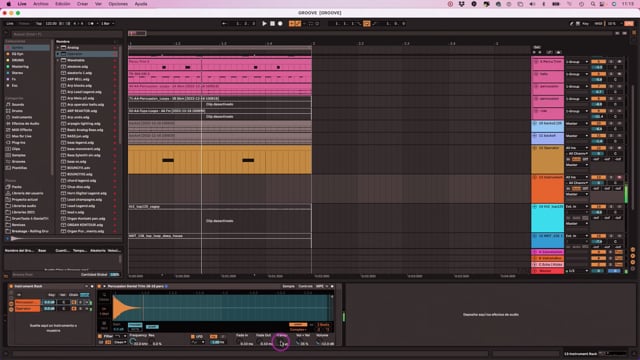
Task: Stop playback with the Stop button
Action: [272, 24]
